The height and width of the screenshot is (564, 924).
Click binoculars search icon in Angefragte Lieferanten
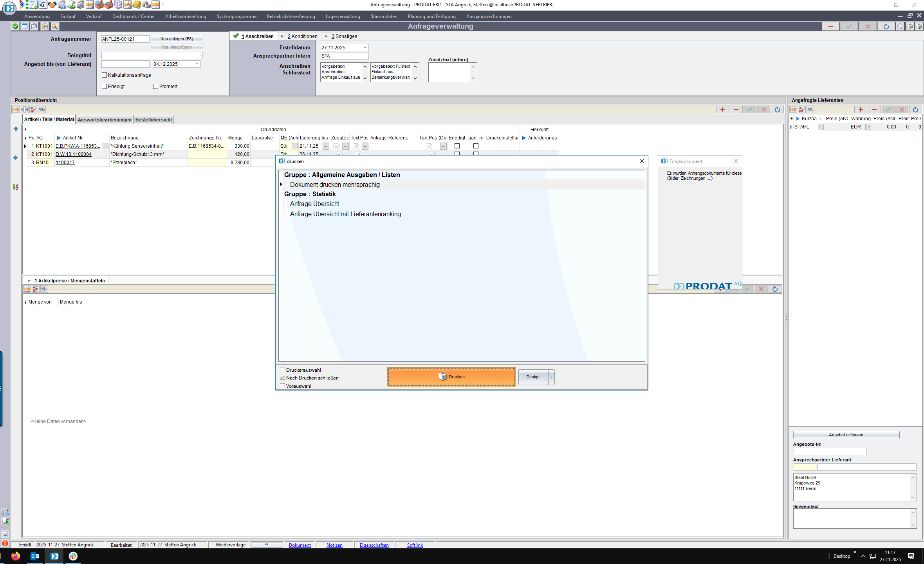(x=810, y=110)
